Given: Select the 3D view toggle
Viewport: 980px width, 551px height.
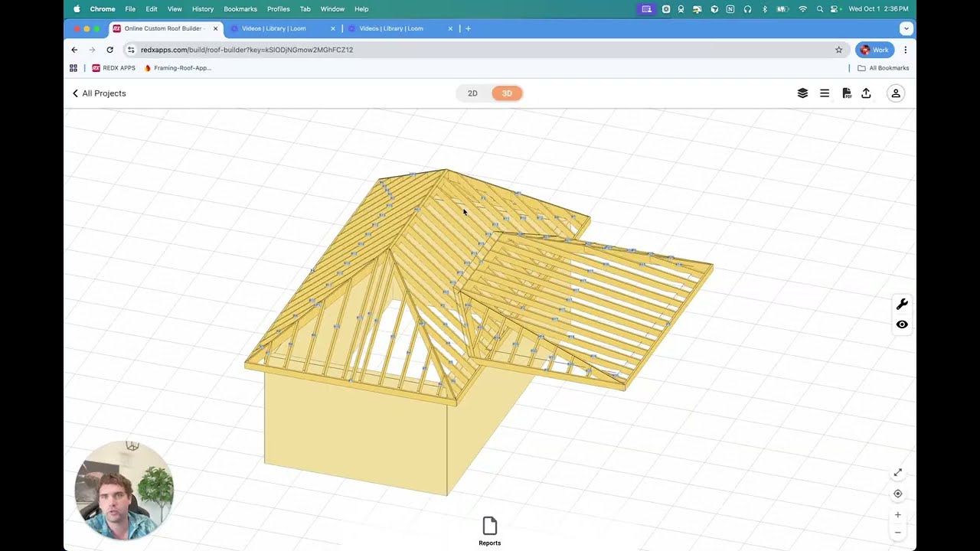Looking at the screenshot, I should pyautogui.click(x=507, y=93).
